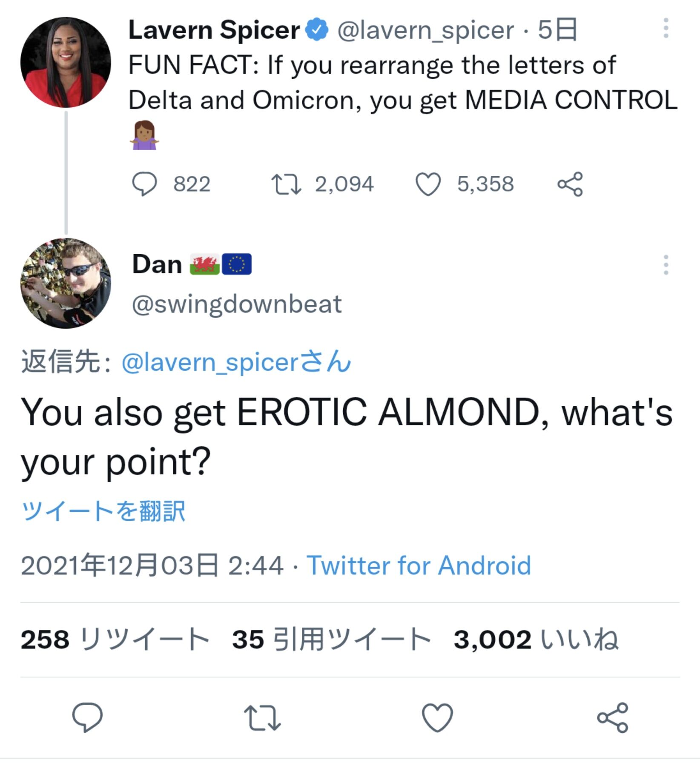Open the @swingdownbeat handle
The width and height of the screenshot is (700, 763).
click(237, 304)
